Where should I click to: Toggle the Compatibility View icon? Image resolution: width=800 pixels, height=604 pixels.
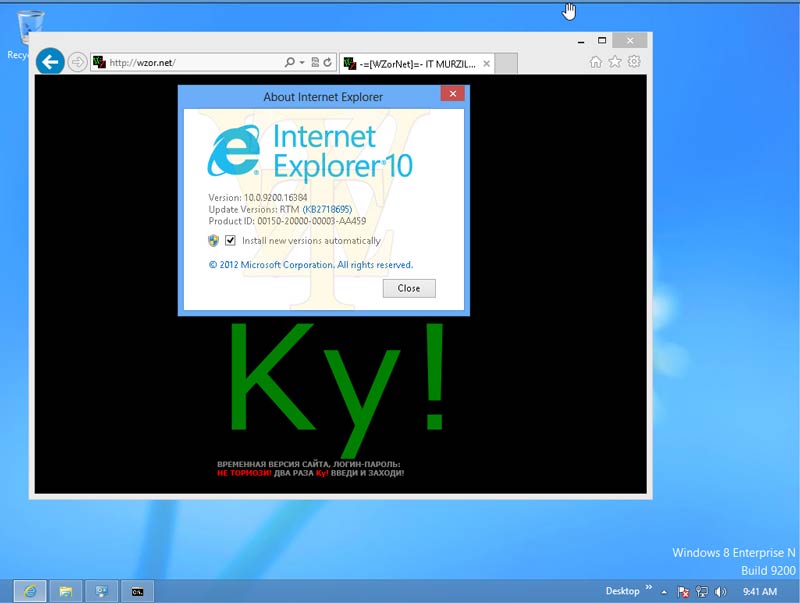314,62
